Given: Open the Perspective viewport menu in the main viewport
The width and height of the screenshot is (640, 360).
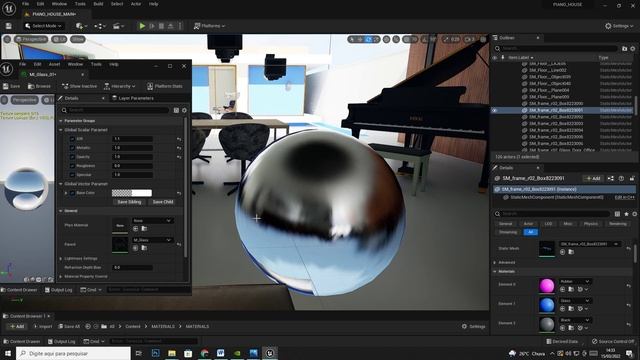Looking at the screenshot, I should [x=31, y=39].
